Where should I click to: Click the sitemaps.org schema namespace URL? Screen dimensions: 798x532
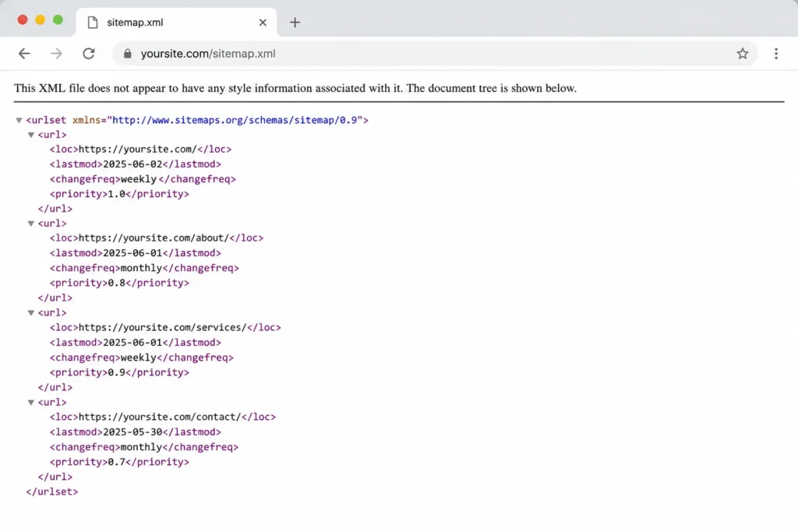click(x=235, y=120)
